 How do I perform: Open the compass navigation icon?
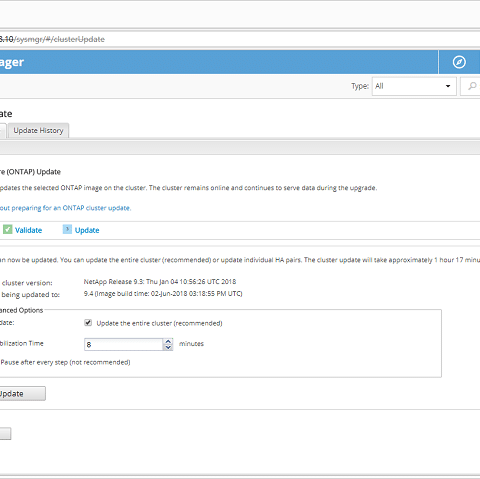(459, 62)
